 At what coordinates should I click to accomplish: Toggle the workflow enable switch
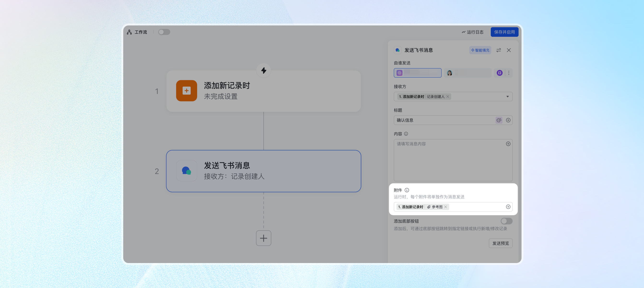coord(164,32)
